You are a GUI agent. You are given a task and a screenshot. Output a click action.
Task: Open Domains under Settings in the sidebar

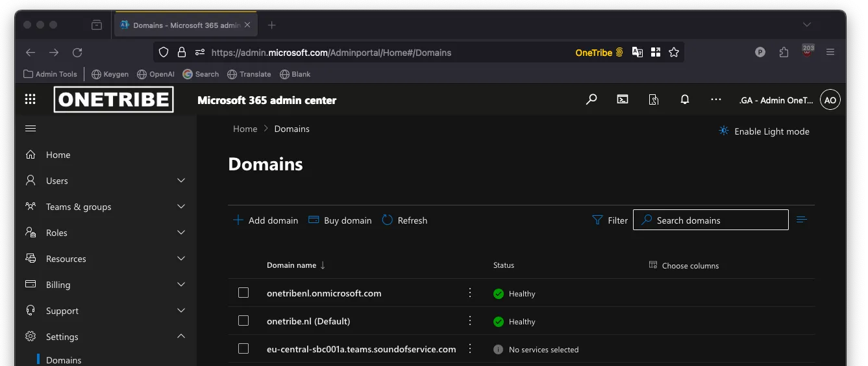[x=64, y=360]
